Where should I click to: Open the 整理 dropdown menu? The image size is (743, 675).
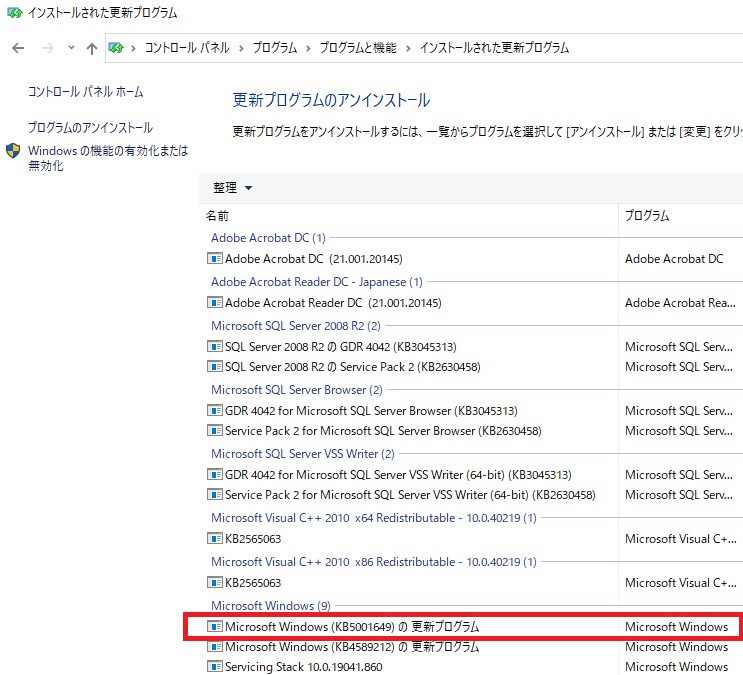232,188
